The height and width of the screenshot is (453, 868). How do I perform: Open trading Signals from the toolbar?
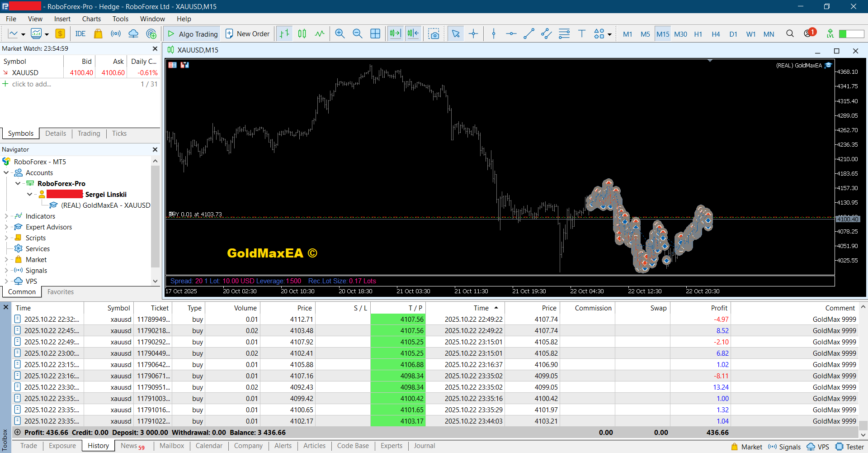116,34
